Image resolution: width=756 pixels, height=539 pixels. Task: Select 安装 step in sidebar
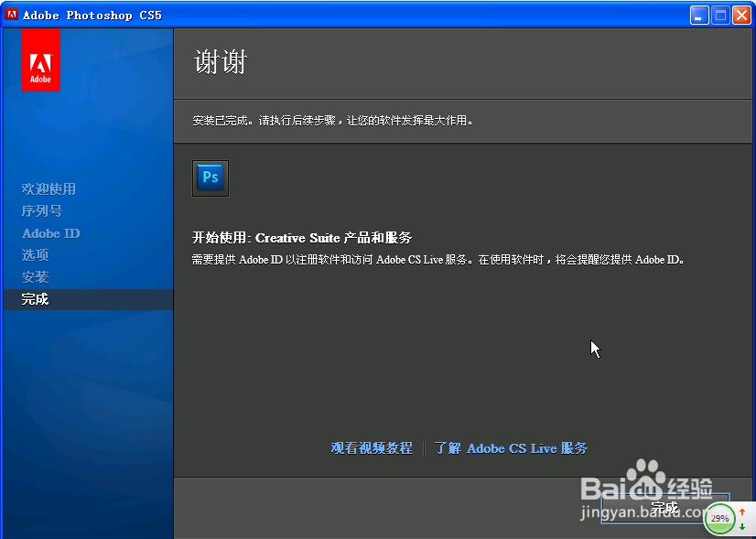(35, 277)
